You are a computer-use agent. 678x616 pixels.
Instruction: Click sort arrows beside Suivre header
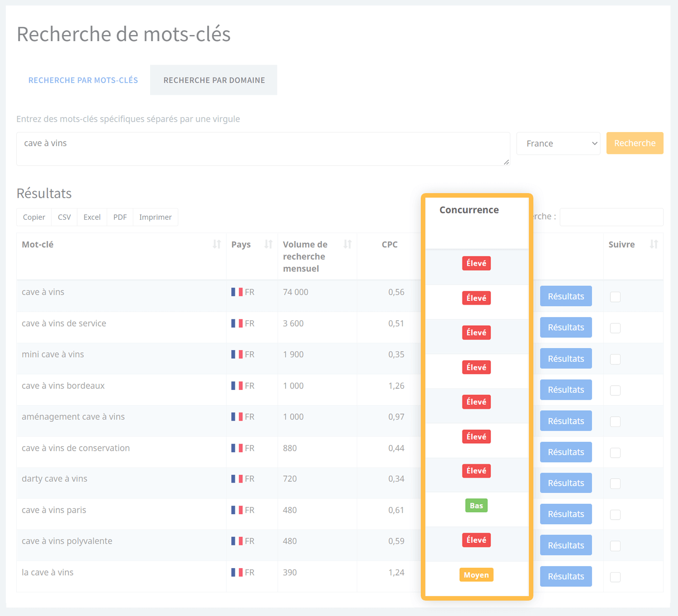tap(654, 245)
